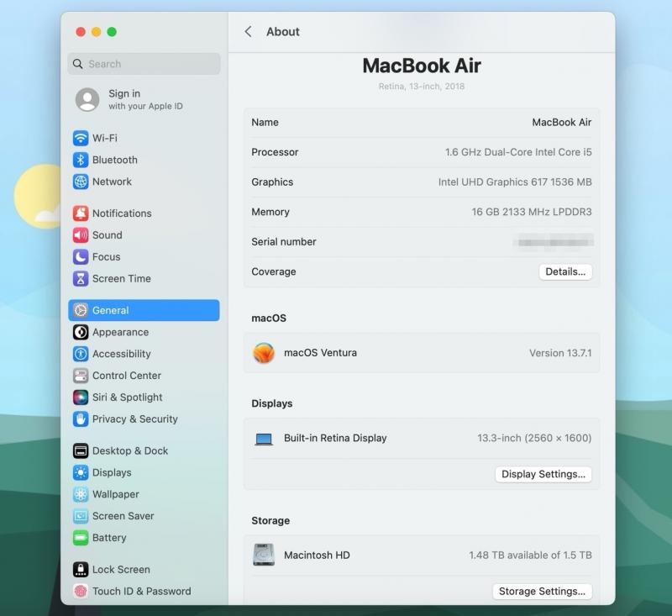The width and height of the screenshot is (672, 616).
Task: Open Display Settings button
Action: (x=543, y=474)
